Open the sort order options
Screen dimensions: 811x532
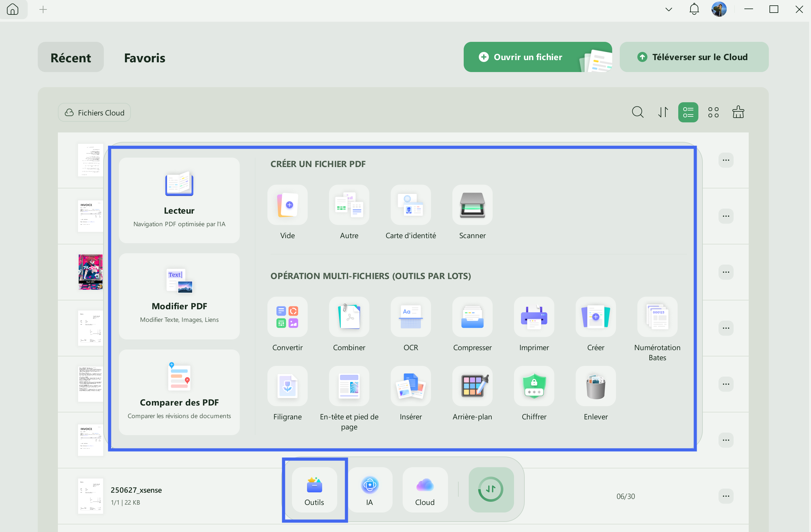(x=663, y=112)
